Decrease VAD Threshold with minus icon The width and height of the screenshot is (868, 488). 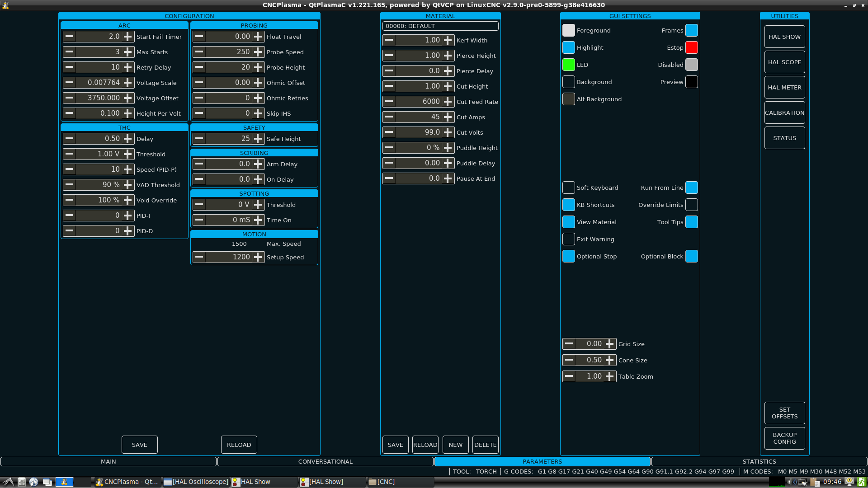[x=69, y=185]
